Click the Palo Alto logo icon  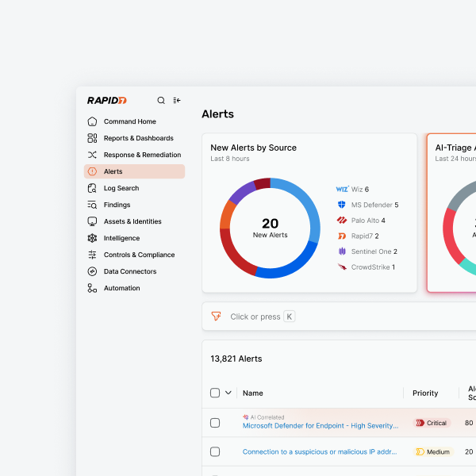click(x=342, y=220)
